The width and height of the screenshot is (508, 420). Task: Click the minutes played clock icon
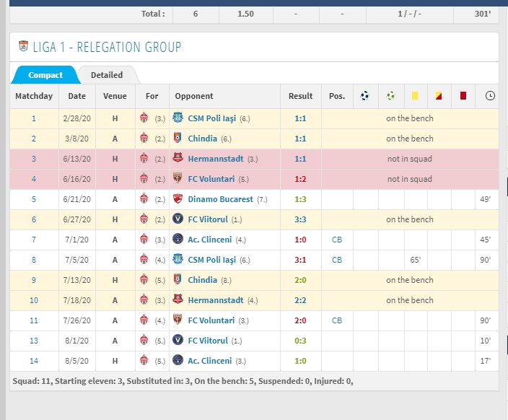(x=490, y=96)
